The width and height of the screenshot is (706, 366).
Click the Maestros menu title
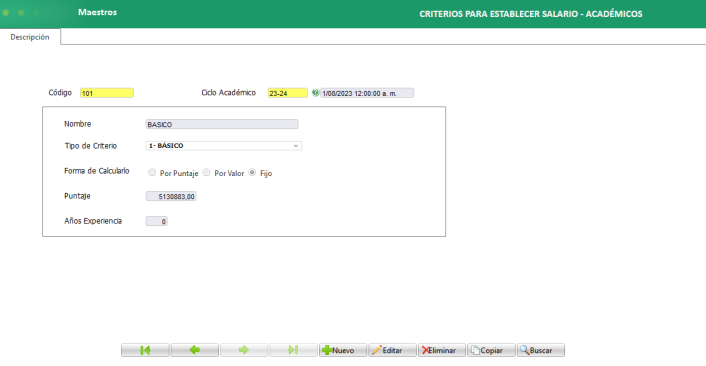(97, 12)
